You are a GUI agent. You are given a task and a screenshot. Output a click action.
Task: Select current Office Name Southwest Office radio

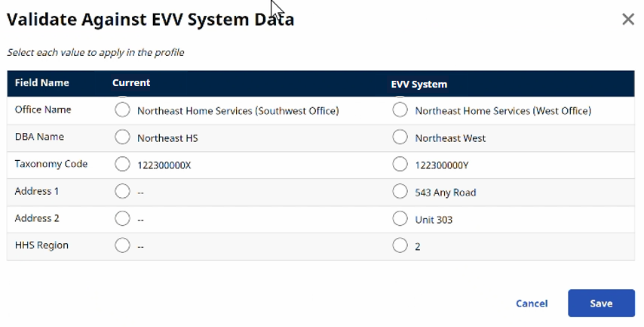click(x=122, y=110)
